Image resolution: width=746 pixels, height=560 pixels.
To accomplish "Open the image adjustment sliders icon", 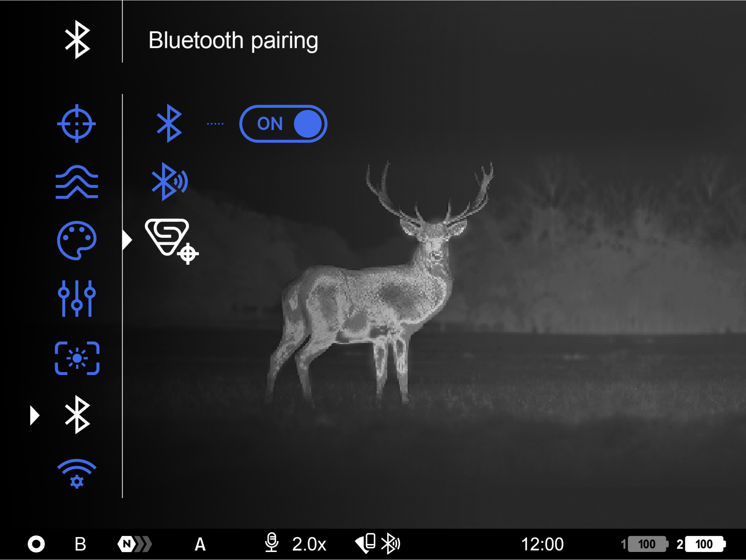I will click(77, 299).
